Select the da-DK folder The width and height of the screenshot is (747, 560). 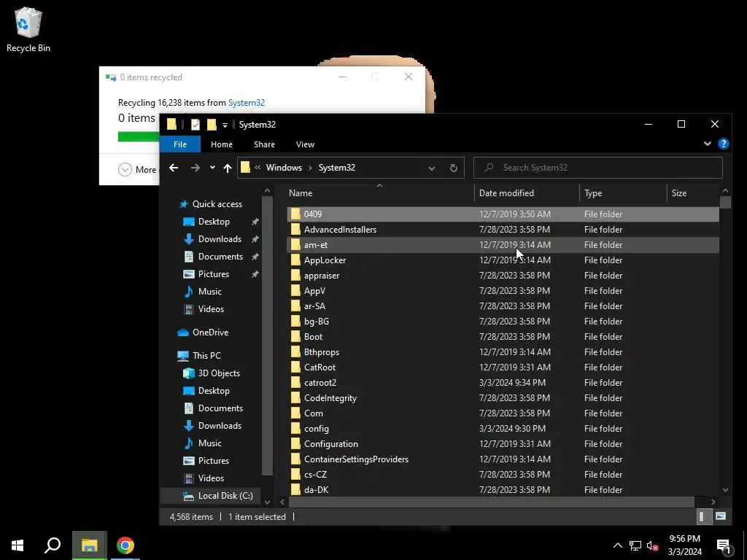[503, 489]
